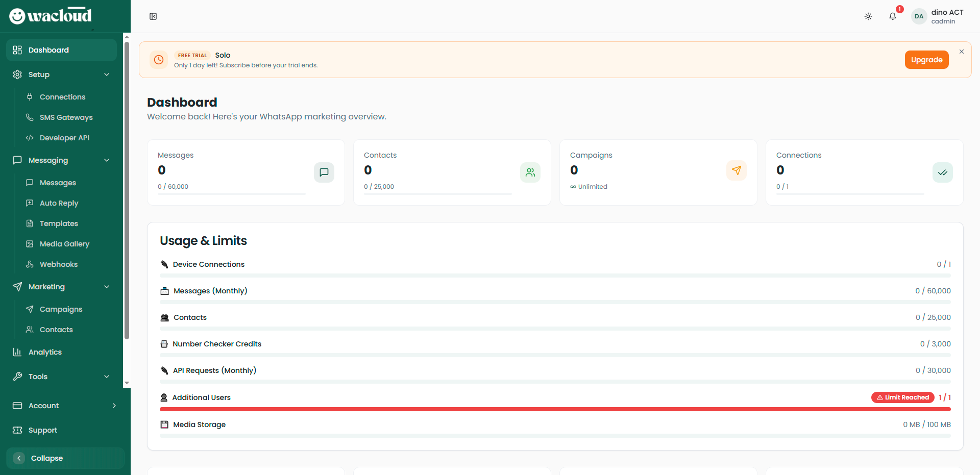
Task: Open the Auto Reply menu item
Action: click(59, 203)
